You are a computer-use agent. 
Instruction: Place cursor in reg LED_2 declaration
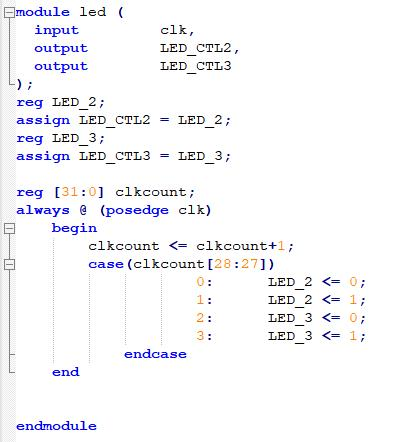[x=61, y=102]
